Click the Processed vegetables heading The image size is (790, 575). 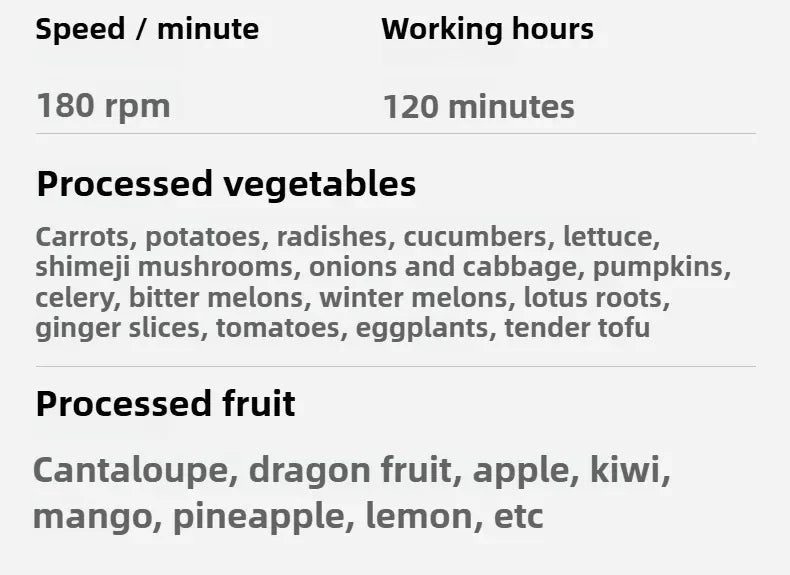click(x=226, y=184)
